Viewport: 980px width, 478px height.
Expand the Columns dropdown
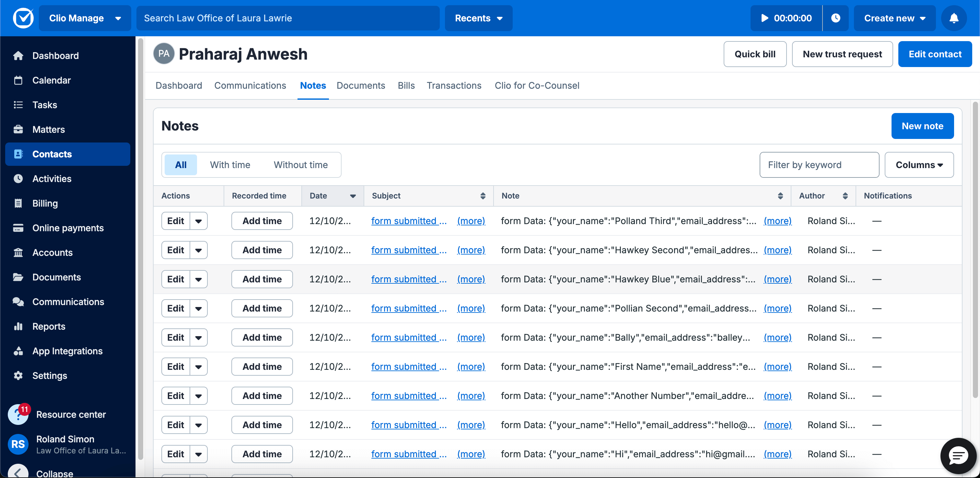coord(919,165)
